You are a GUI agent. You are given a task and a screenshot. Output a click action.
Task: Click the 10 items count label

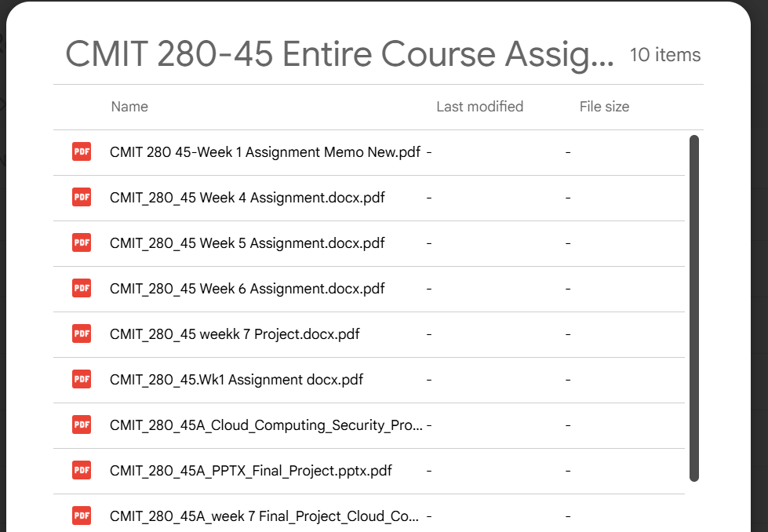664,55
